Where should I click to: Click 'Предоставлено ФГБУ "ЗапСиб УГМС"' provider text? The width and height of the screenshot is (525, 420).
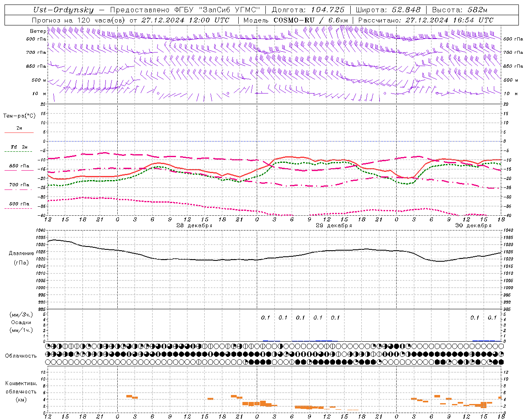pyautogui.click(x=185, y=10)
